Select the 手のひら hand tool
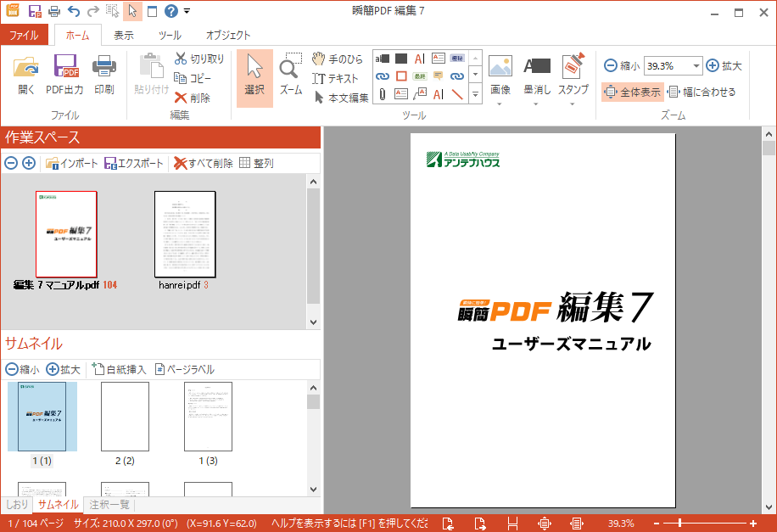Viewport: 777px width, 532px height. click(338, 59)
